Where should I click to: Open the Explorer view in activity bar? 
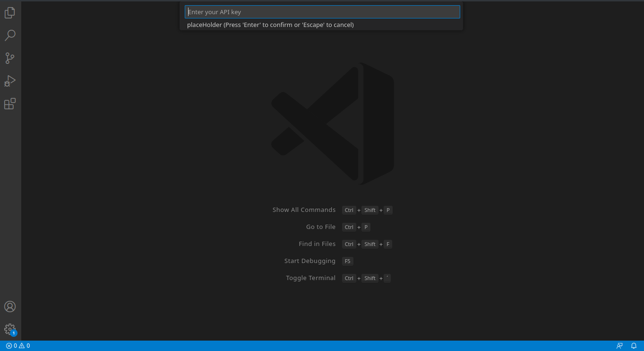(10, 13)
